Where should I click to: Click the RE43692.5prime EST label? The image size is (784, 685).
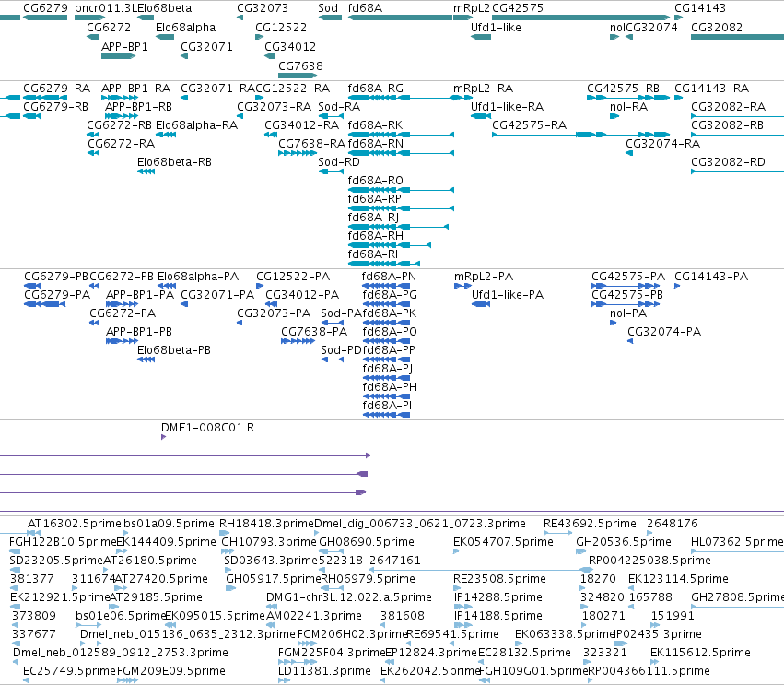pyautogui.click(x=590, y=524)
